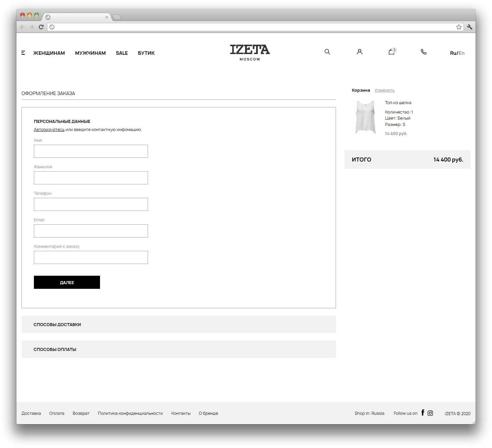Image resolution: width=492 pixels, height=448 pixels.
Task: Click the IZETA Moscow logo
Action: tap(250, 52)
